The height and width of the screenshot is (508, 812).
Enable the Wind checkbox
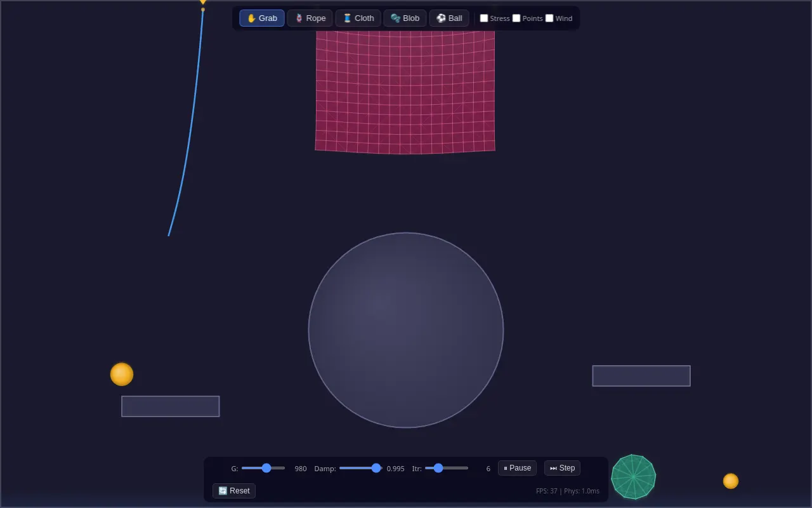click(549, 18)
